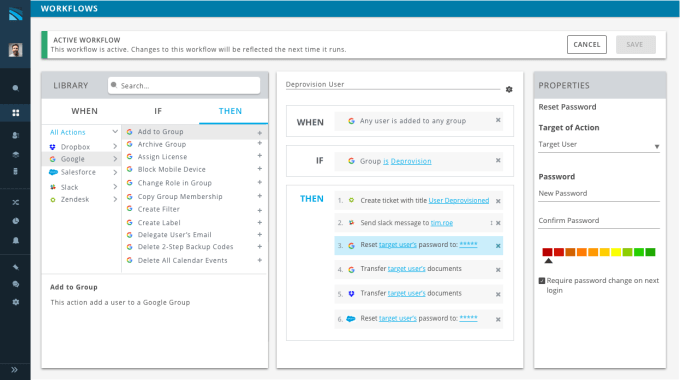Add the Create Label action with plus
This screenshot has height=380, width=680.
click(x=260, y=223)
